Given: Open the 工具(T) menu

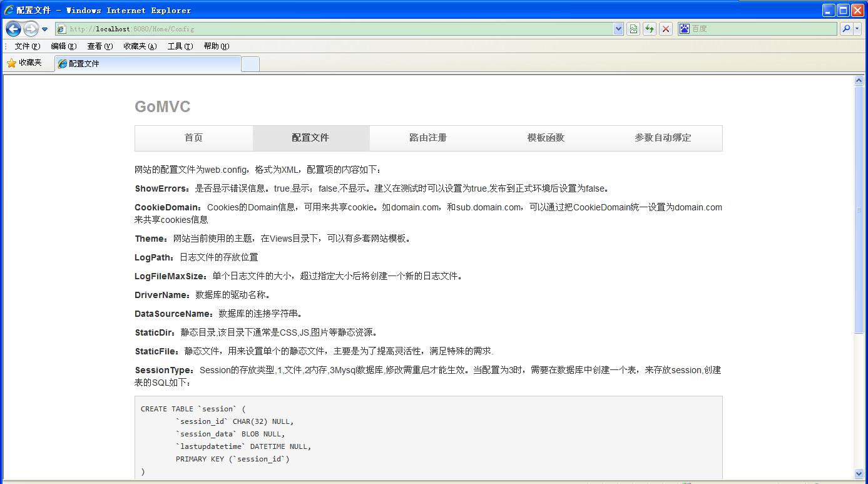Looking at the screenshot, I should (180, 46).
